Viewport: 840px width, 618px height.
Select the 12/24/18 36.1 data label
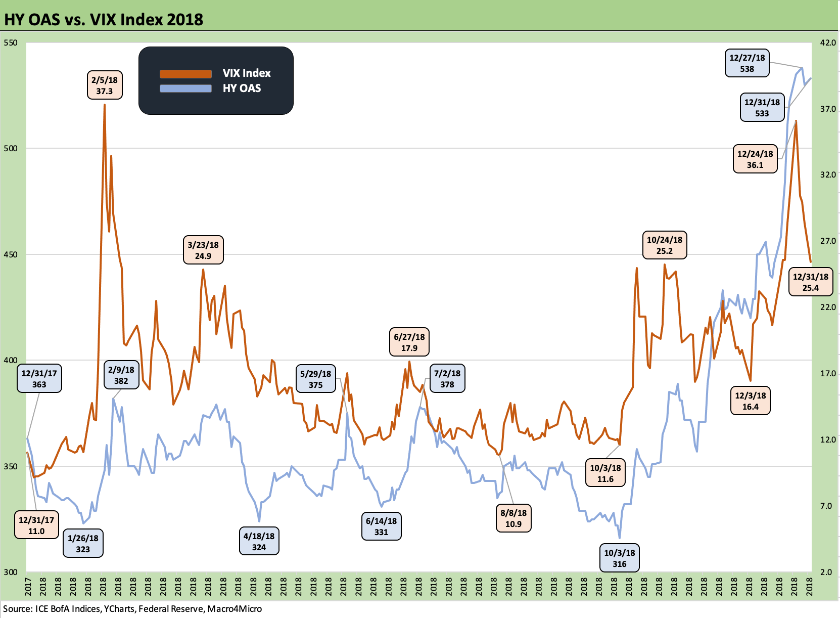click(x=755, y=159)
